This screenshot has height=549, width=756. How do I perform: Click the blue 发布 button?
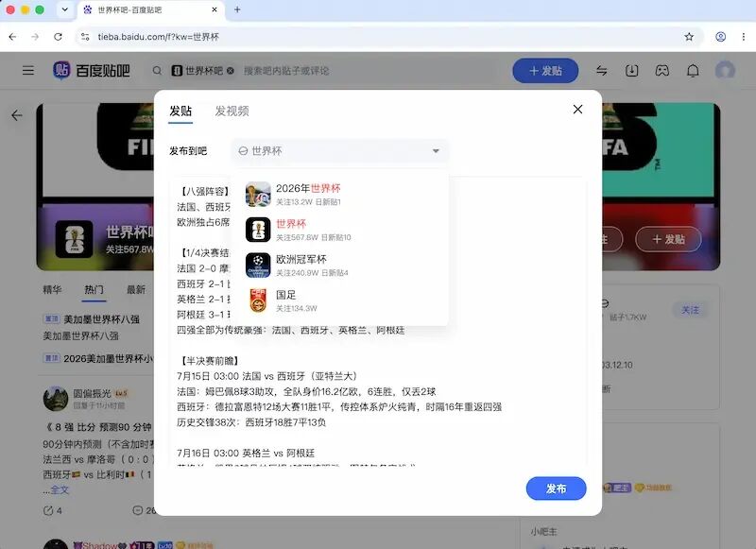[556, 489]
